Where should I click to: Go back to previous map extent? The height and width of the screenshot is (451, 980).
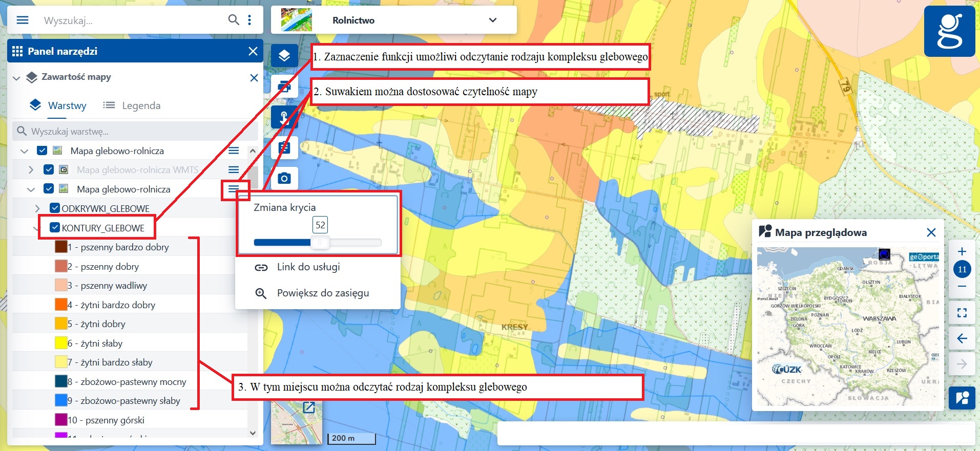[962, 338]
